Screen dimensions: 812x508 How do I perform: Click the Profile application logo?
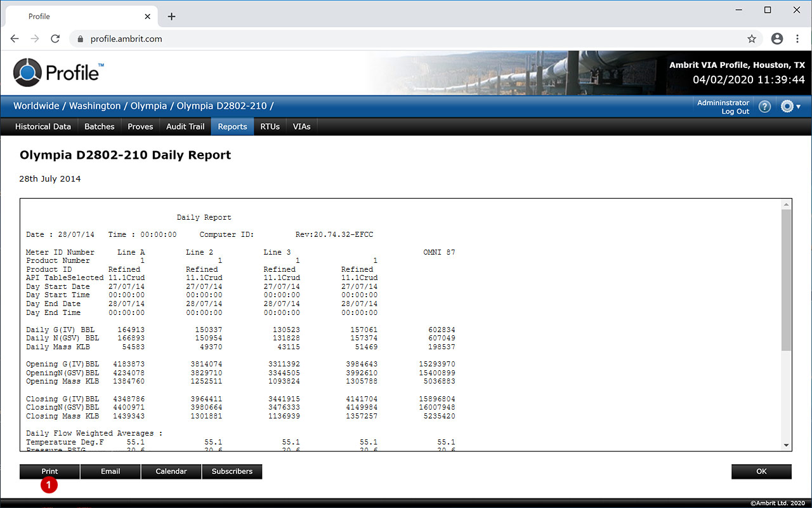57,72
